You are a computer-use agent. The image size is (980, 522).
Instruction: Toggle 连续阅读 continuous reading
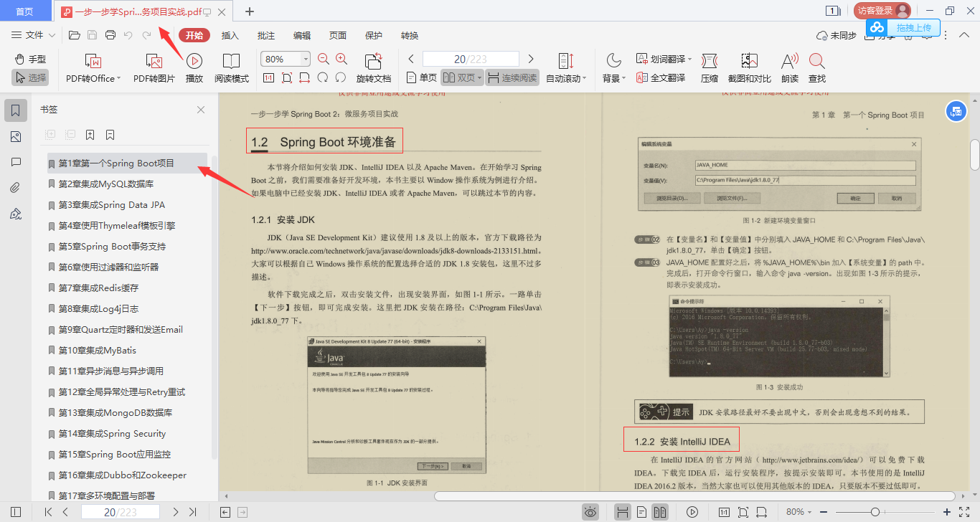coord(512,77)
